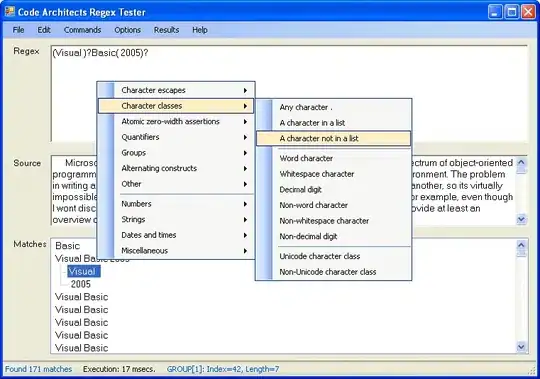Click 'Execution: 17 msecs.' status text
The width and height of the screenshot is (540, 379).
point(119,369)
